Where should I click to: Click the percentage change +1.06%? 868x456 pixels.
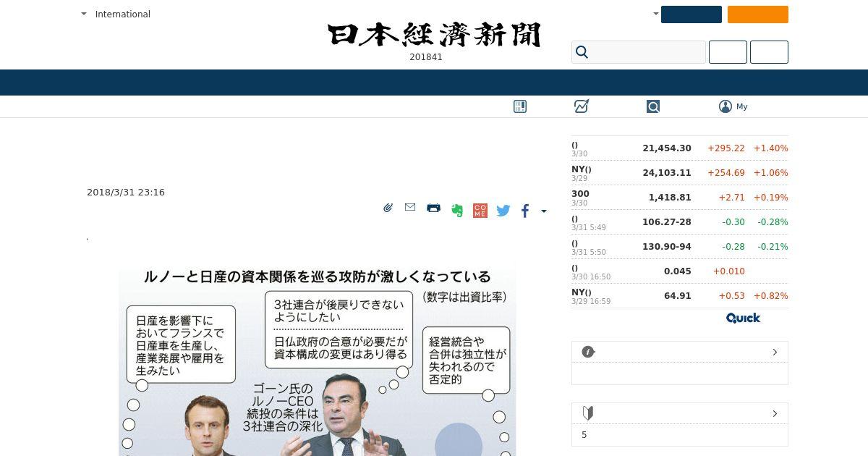771,173
